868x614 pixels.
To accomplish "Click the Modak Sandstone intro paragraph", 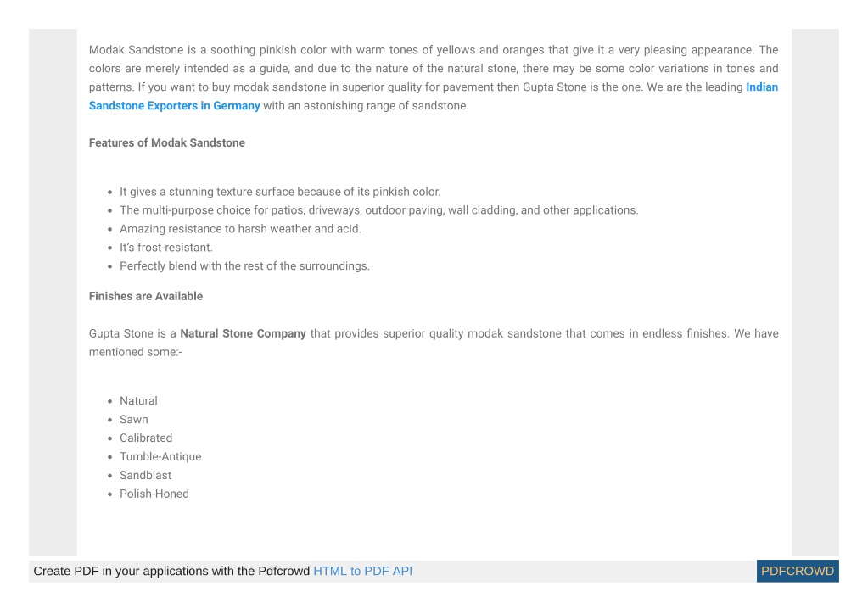I will pyautogui.click(x=434, y=77).
